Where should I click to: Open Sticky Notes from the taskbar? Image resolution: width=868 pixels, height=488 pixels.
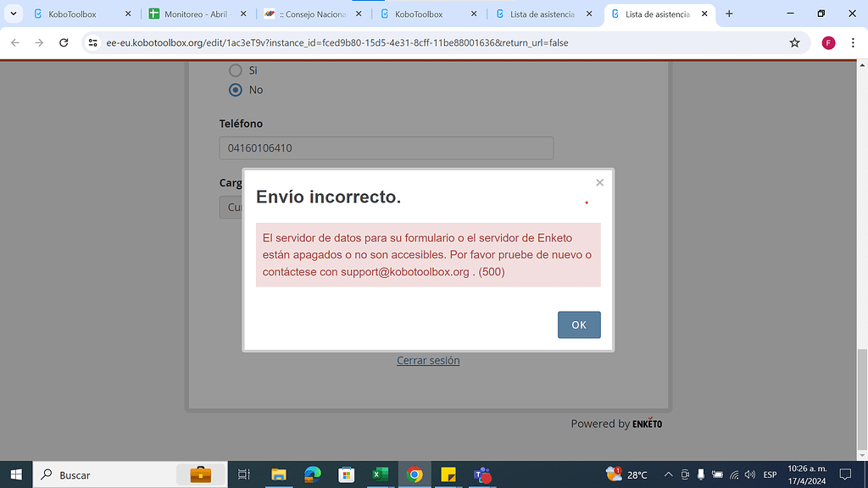point(448,474)
